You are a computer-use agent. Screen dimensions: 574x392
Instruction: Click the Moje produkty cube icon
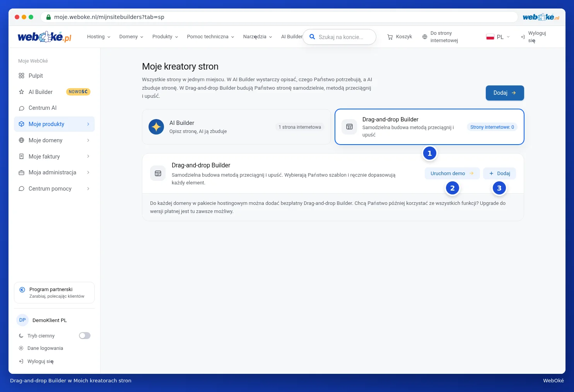(x=21, y=124)
